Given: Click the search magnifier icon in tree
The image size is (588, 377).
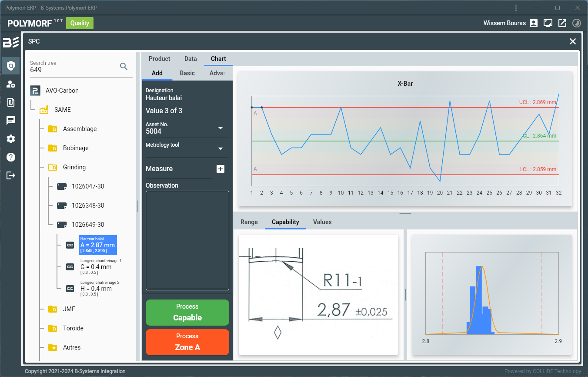Looking at the screenshot, I should point(124,66).
